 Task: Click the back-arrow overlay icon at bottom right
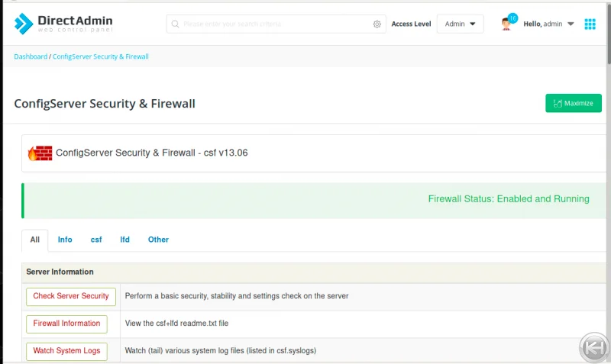coord(592,348)
